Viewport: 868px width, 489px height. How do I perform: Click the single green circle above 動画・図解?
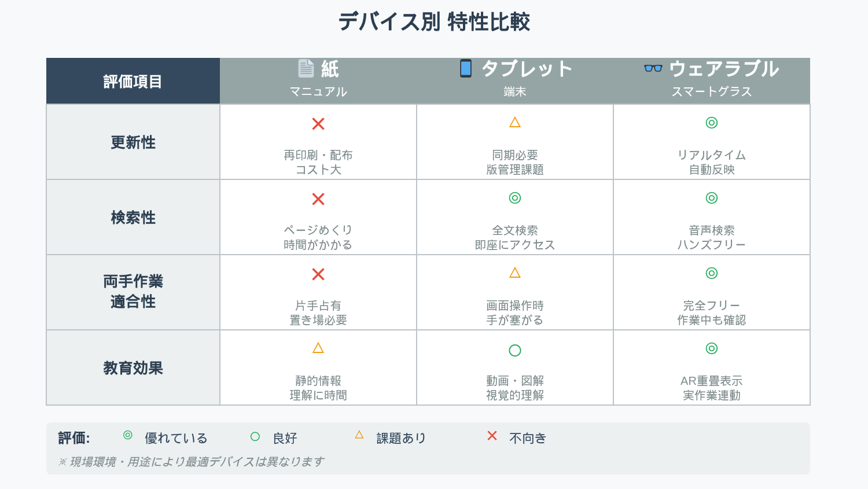[x=515, y=350]
